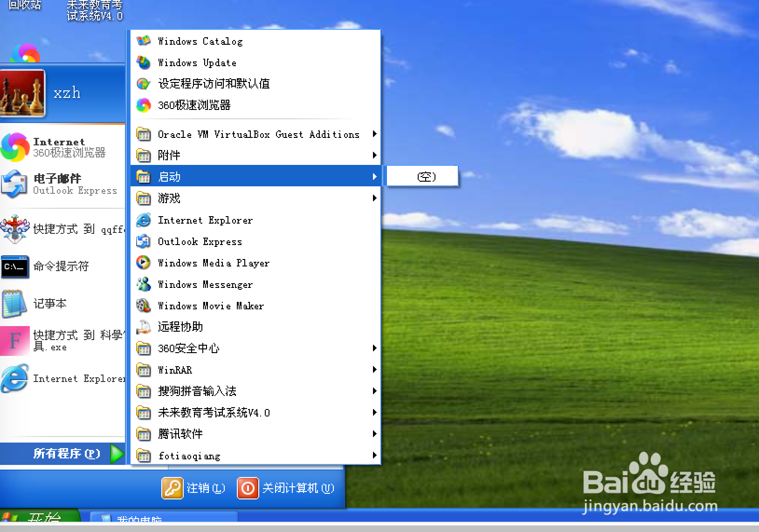759x532 pixels.
Task: Click the 远程协助 icon
Action: point(144,327)
